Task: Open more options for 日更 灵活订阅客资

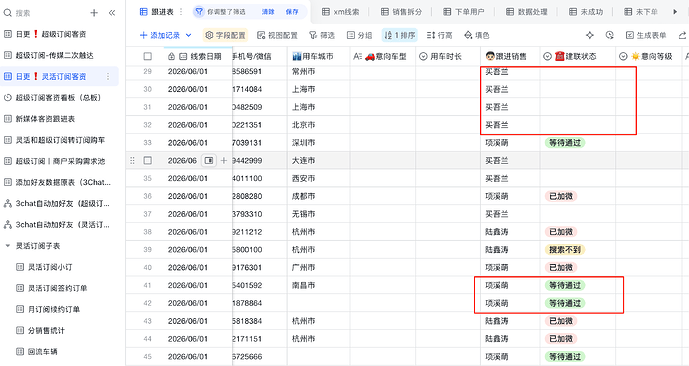Action: pyautogui.click(x=108, y=76)
